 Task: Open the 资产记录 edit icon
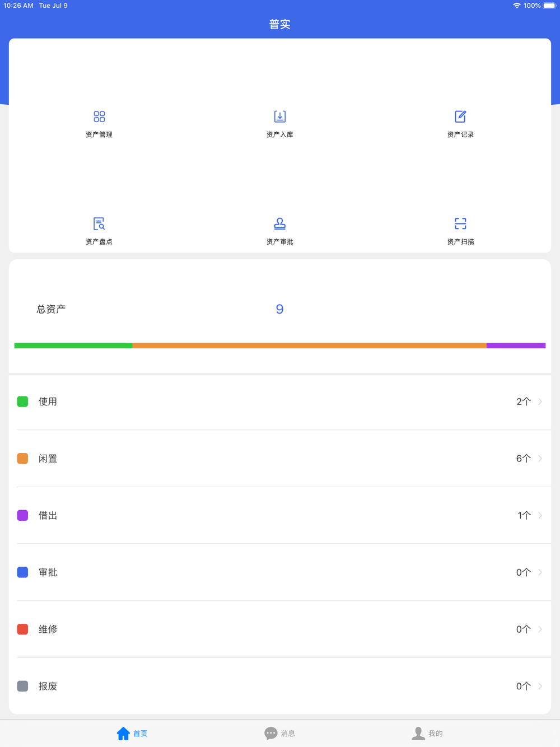[460, 116]
